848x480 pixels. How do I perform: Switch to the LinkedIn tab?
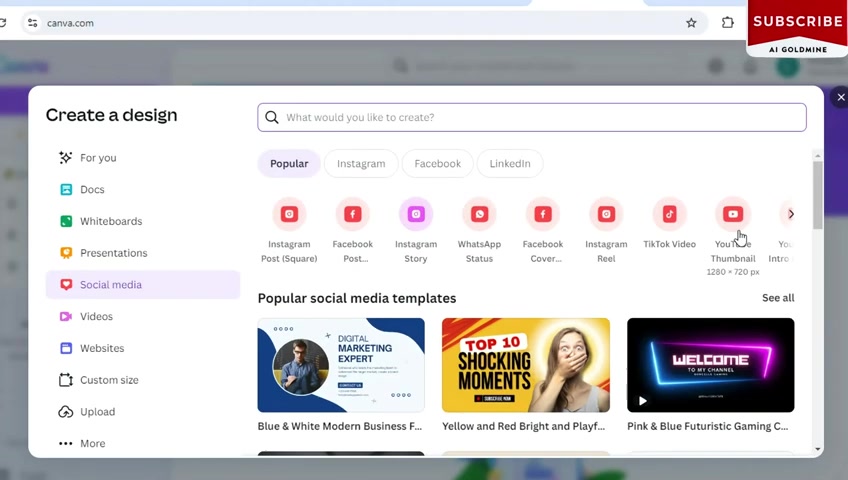coord(510,163)
